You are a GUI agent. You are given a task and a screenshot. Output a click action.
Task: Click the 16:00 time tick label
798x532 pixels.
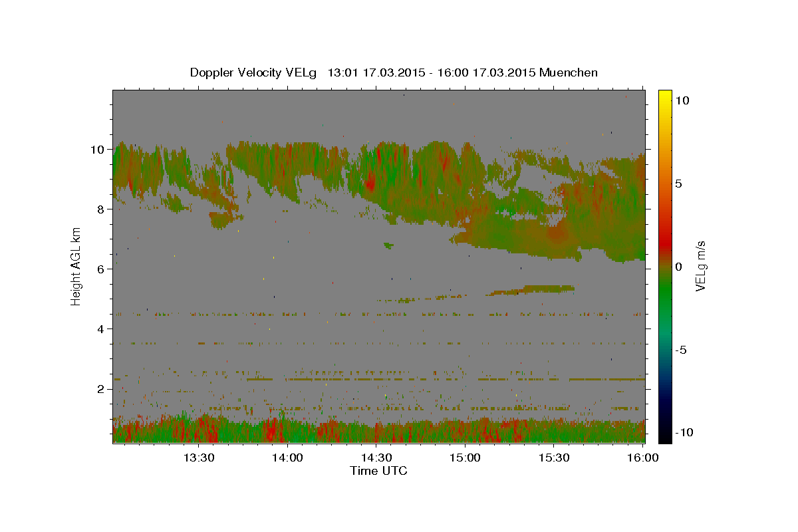[x=642, y=458]
